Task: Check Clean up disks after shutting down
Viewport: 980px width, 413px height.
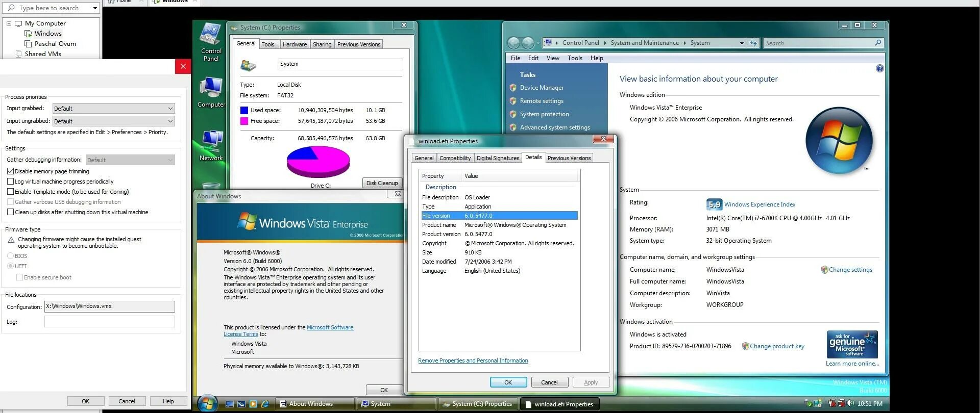Action: [x=10, y=212]
